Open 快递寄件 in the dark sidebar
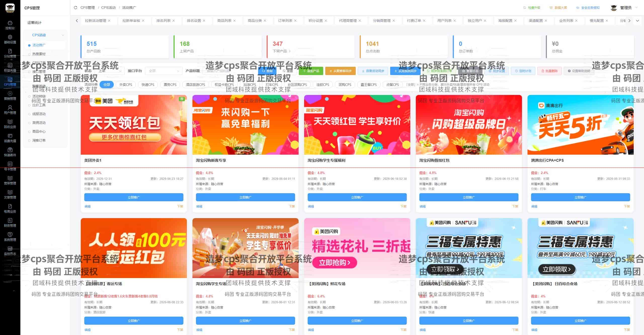644x335 pixels. click(10, 152)
